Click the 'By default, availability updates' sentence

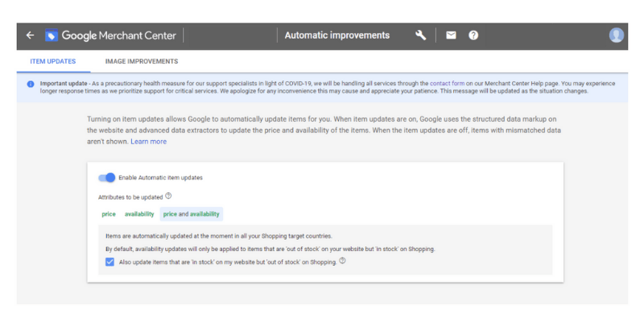(270, 250)
